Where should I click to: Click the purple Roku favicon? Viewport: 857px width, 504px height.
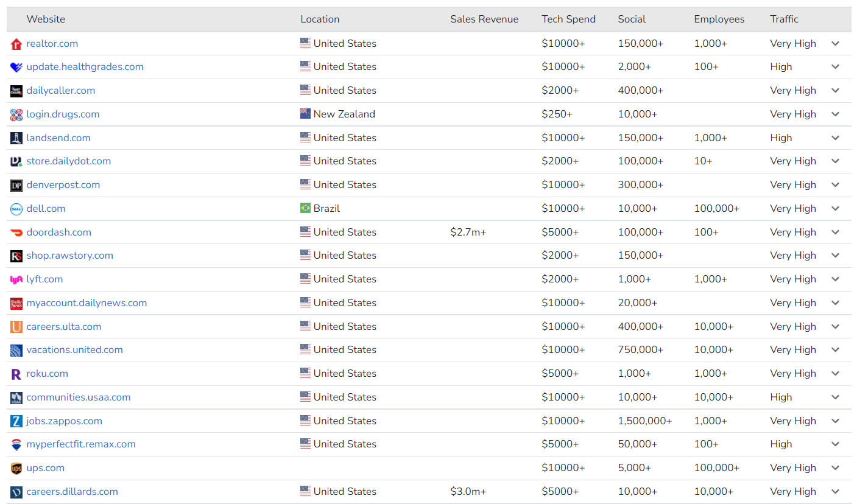[x=16, y=374]
